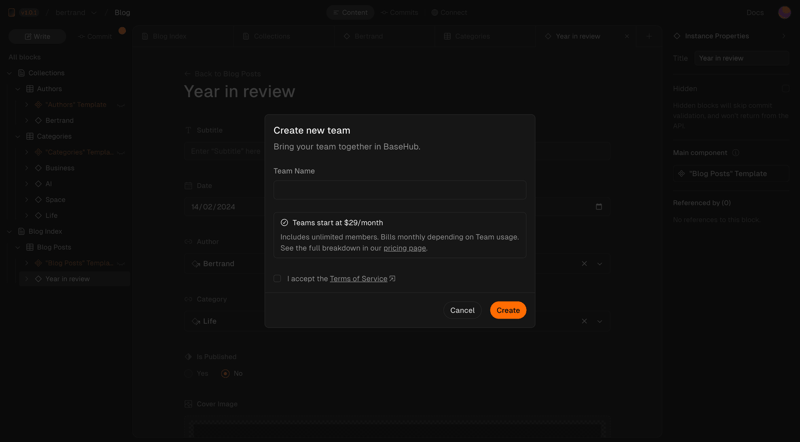Screen dimensions: 800x442
Task: Click Back to Blog Posts link
Action: pyautogui.click(x=222, y=73)
